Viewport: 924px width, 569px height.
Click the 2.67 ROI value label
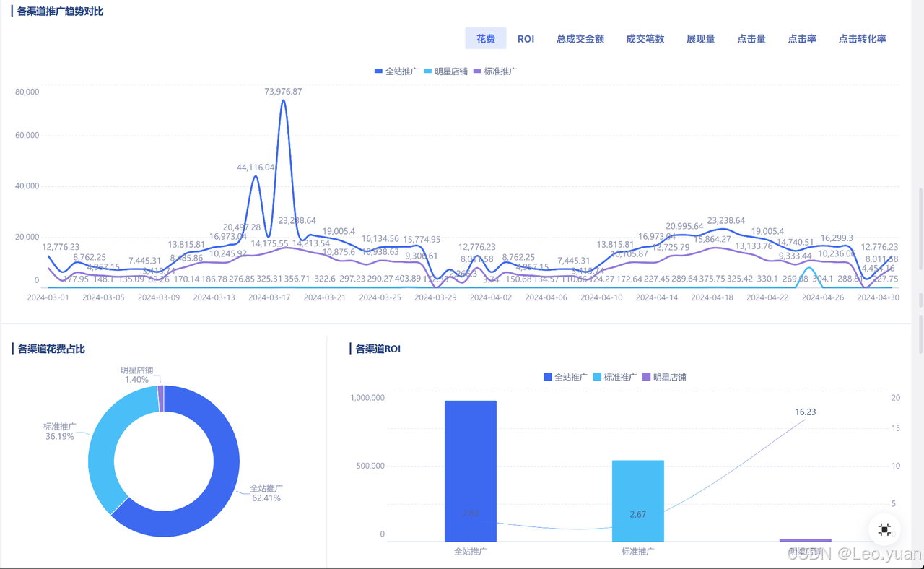click(x=638, y=515)
